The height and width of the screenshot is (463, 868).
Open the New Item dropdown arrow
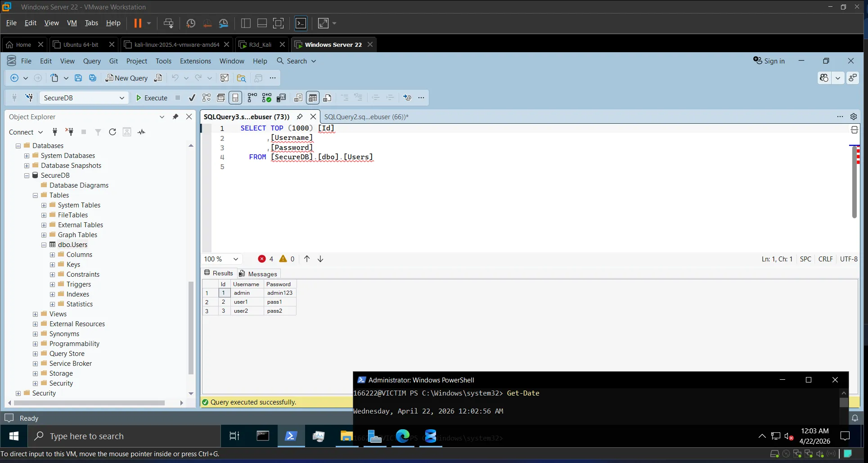tap(66, 78)
